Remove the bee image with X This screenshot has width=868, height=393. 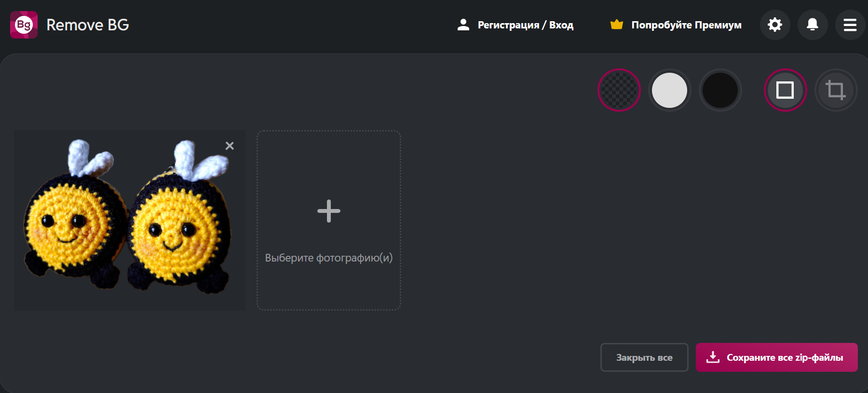[230, 146]
